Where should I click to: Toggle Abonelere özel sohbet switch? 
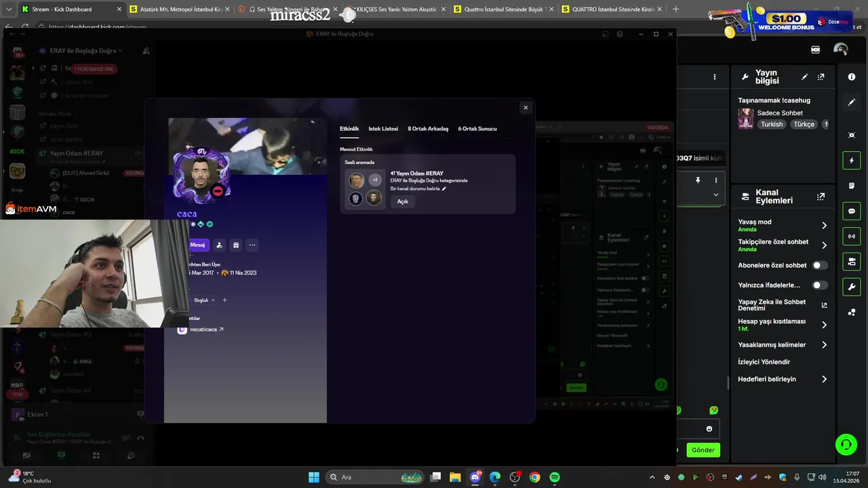pyautogui.click(x=820, y=265)
